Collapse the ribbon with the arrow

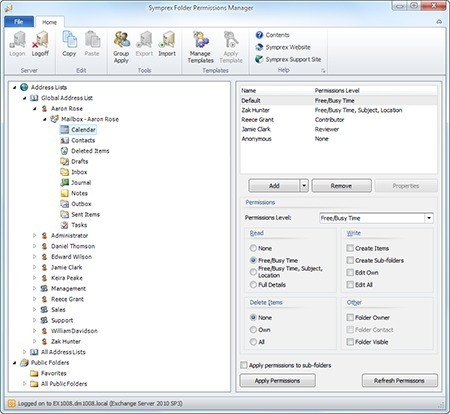click(439, 22)
